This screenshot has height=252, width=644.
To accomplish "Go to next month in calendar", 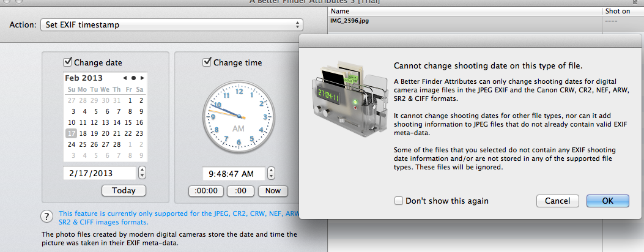I will (142, 78).
